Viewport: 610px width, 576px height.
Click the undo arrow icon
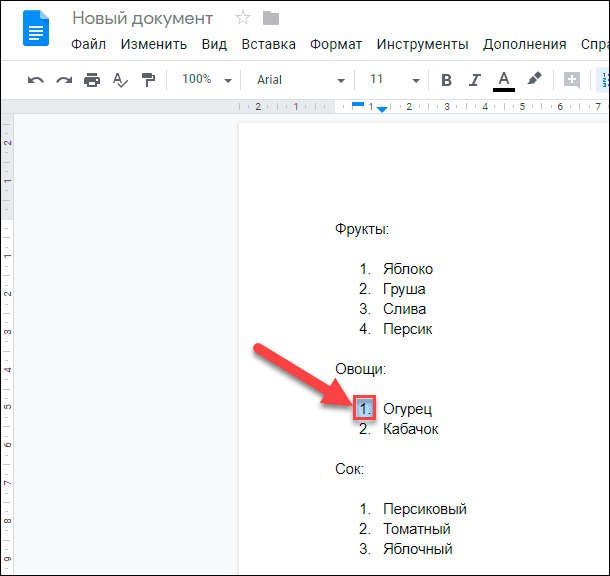pyautogui.click(x=36, y=80)
